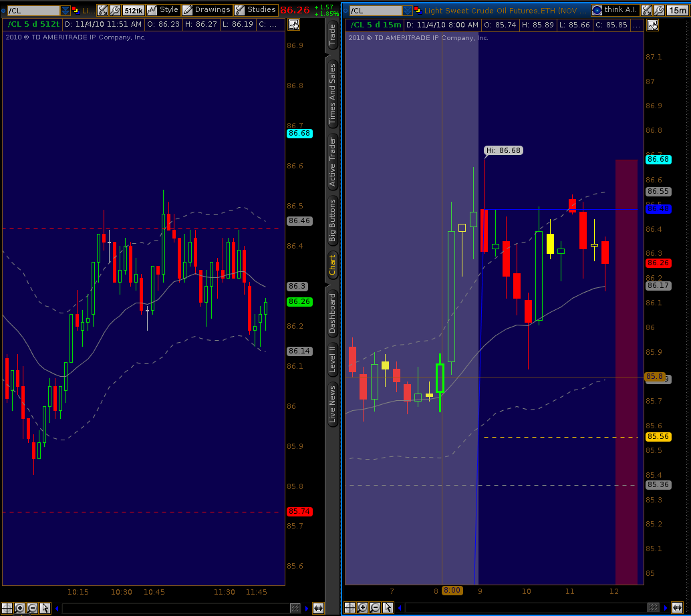
Task: Open the Live News sidebar tab
Action: coord(332,404)
